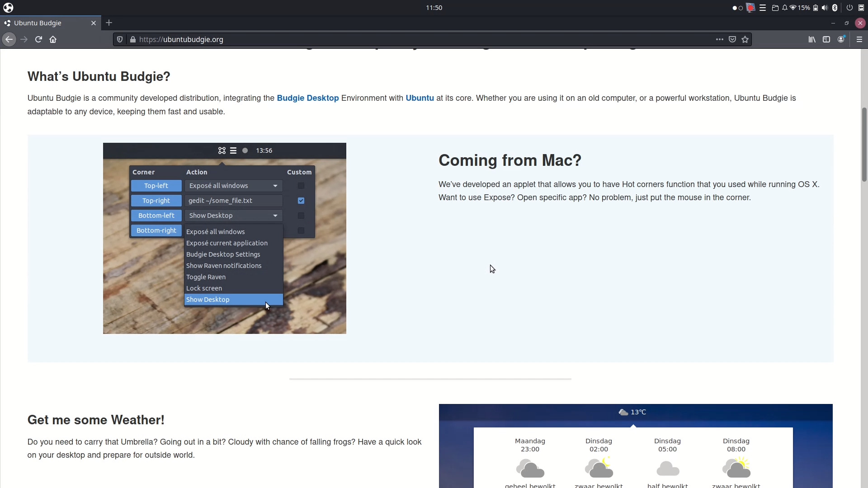Open page actions three-dot menu

(x=720, y=40)
